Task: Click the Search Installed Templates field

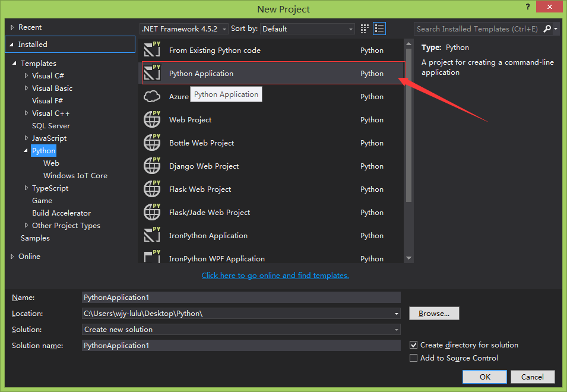Action: (x=477, y=29)
